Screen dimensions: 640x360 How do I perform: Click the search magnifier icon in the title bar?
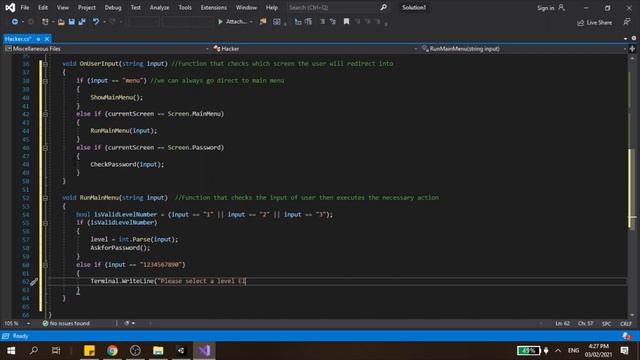click(383, 7)
